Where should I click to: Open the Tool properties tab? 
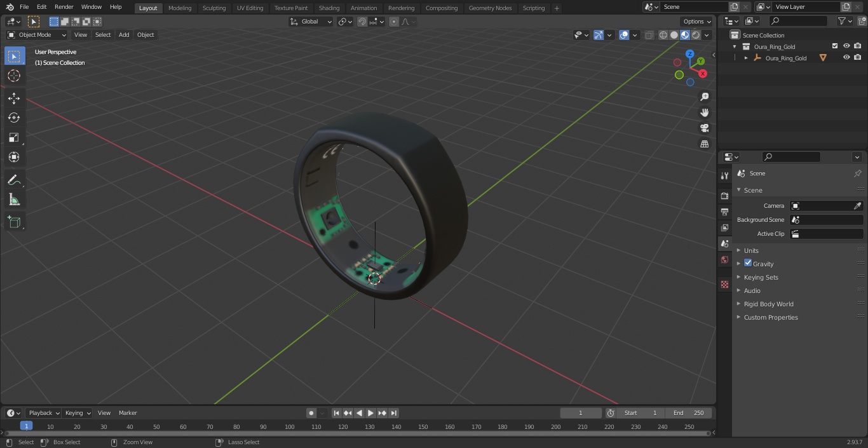pos(724,176)
